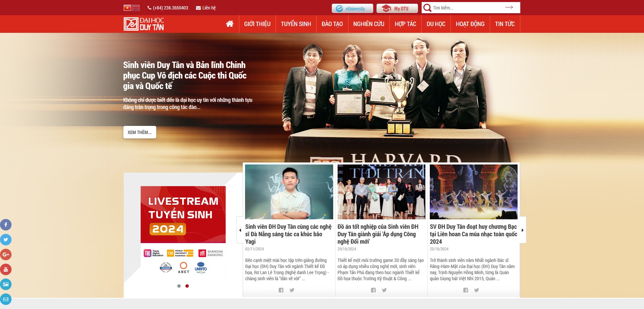Click excerpt 'Thiết kế một môi trường game 3D'

(x=381, y=269)
